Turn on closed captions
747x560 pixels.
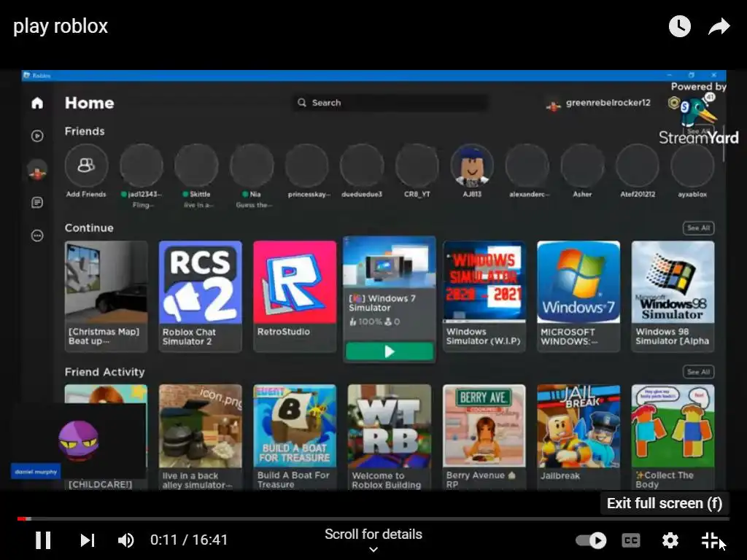click(x=631, y=540)
